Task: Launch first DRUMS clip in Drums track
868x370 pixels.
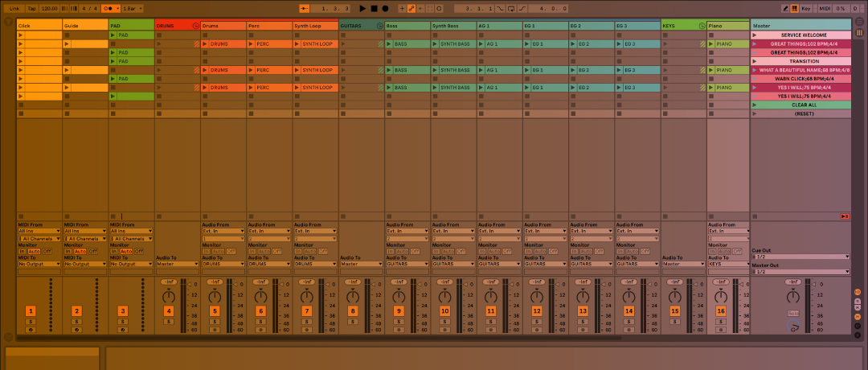Action: coord(205,43)
